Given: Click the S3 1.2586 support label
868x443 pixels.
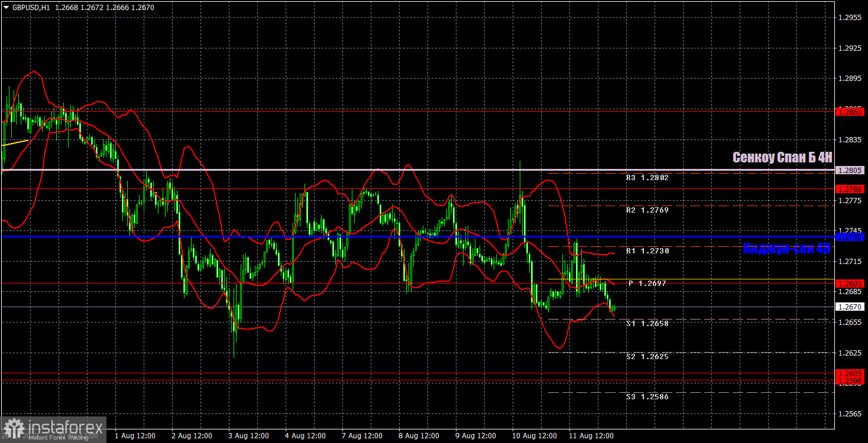Looking at the screenshot, I should (648, 397).
